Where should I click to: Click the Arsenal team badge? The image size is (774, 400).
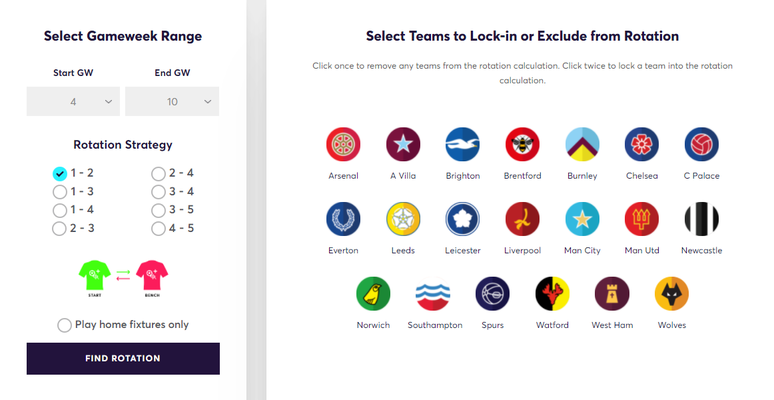point(343,145)
